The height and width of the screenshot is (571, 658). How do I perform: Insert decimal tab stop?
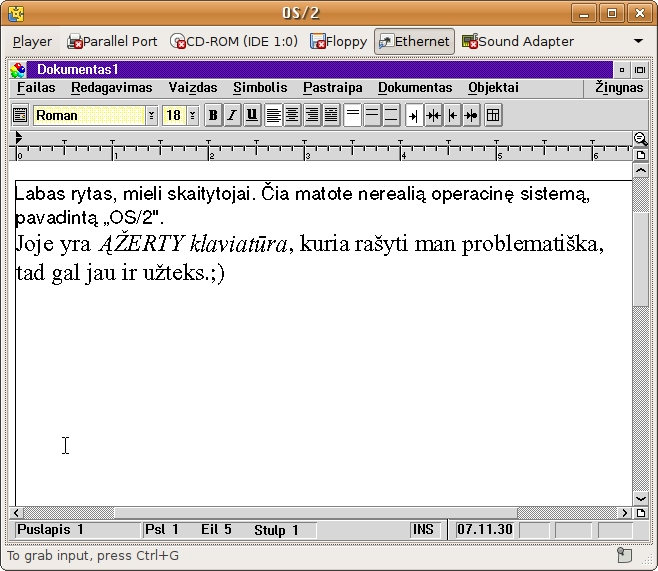[471, 115]
